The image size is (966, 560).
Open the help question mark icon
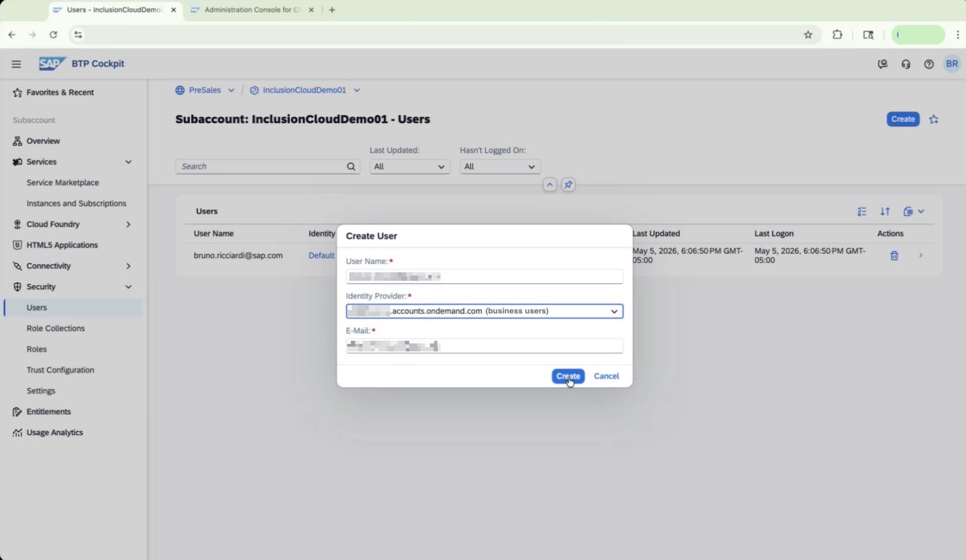[x=929, y=64]
